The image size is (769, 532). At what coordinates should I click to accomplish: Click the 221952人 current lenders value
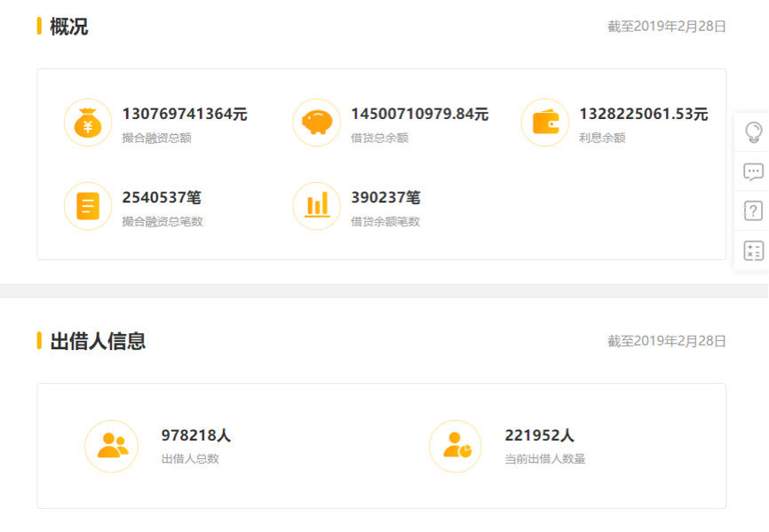[x=539, y=435]
